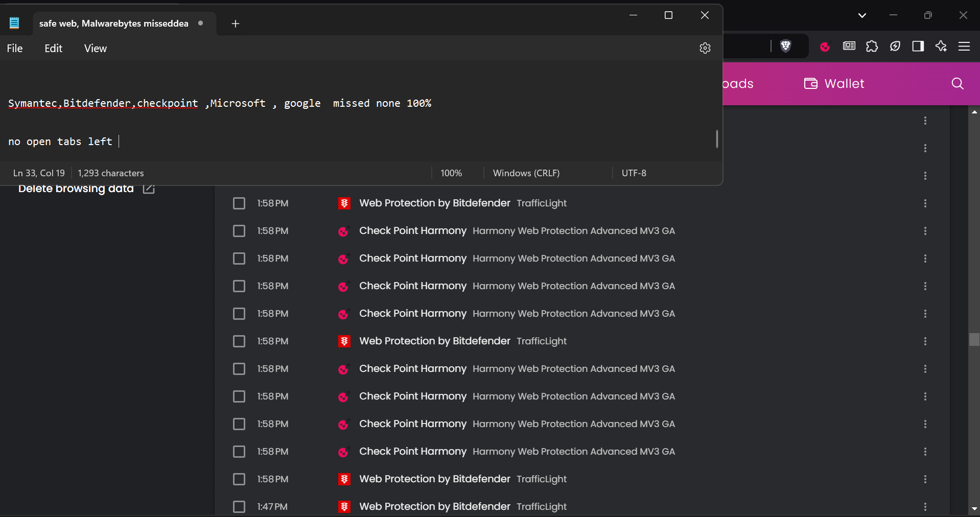980x517 pixels.
Task: Click 'Ln 33, Col 19' in the status bar
Action: [39, 173]
